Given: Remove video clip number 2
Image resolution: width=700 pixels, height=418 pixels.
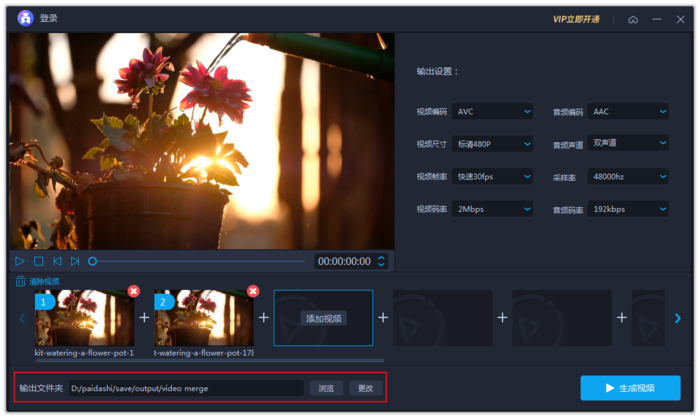Looking at the screenshot, I should 253,291.
